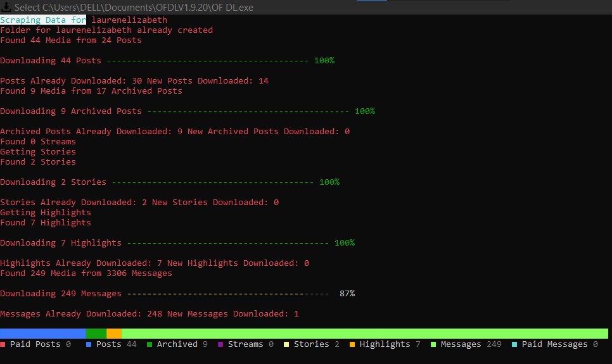Click the cyan Paid Messages legend square

click(514, 344)
